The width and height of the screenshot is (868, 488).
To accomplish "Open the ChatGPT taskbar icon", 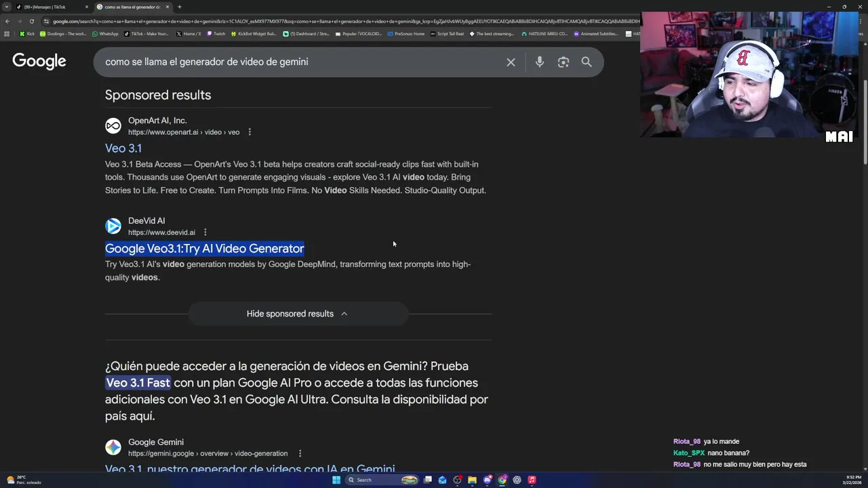I will (x=517, y=480).
